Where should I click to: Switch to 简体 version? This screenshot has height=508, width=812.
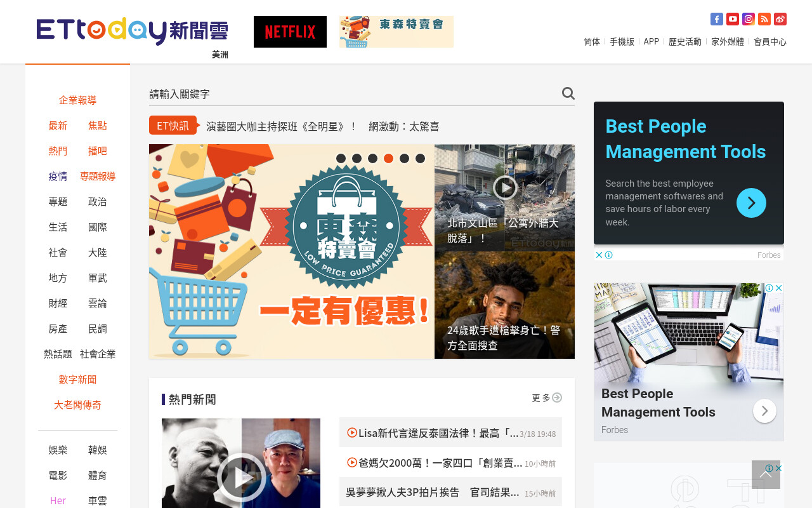click(x=592, y=41)
